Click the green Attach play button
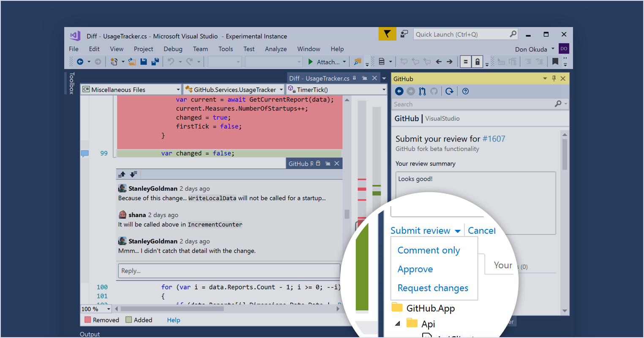The height and width of the screenshot is (338, 644). [x=311, y=62]
